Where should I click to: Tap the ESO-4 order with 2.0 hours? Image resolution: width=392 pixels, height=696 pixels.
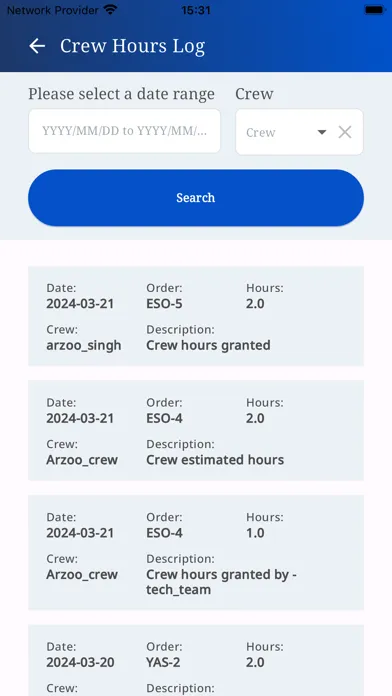tap(164, 418)
